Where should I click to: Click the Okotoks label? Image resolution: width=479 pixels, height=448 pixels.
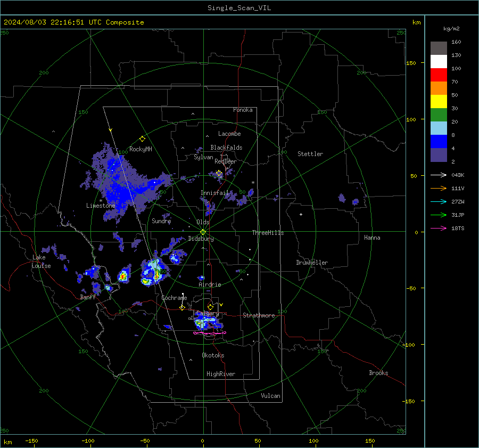[x=213, y=355]
